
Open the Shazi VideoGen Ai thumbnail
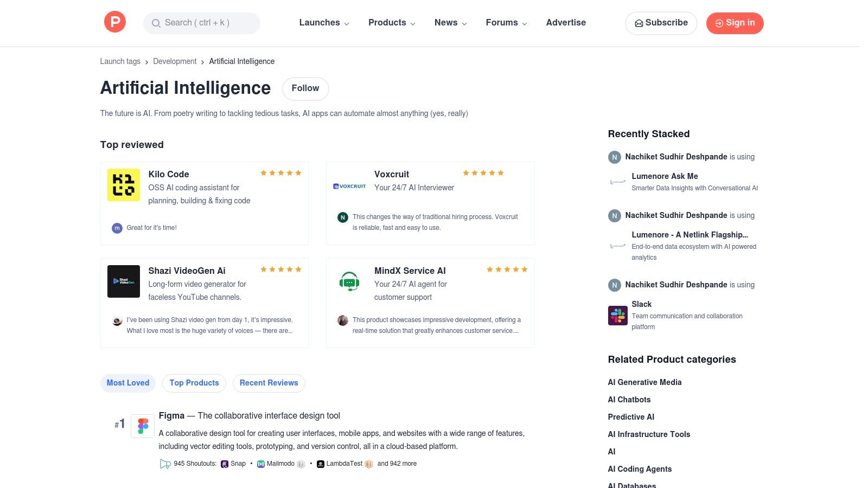(x=124, y=281)
